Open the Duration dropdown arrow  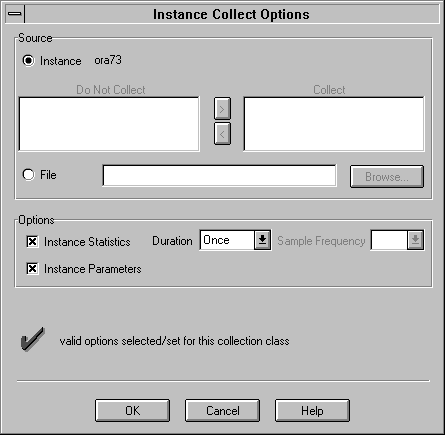pos(262,240)
